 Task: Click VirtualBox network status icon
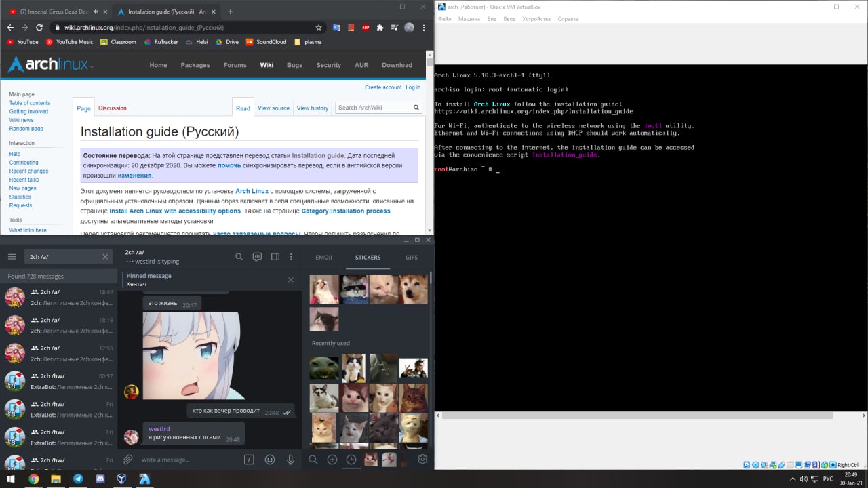(x=773, y=465)
